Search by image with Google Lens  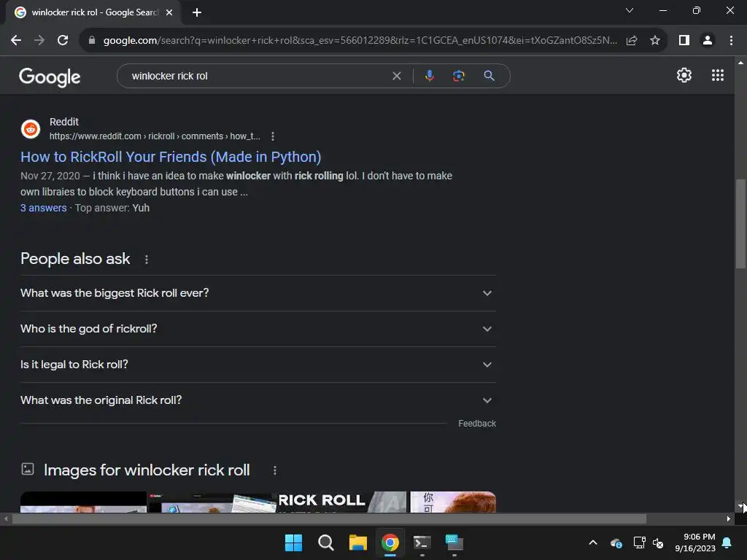click(458, 76)
